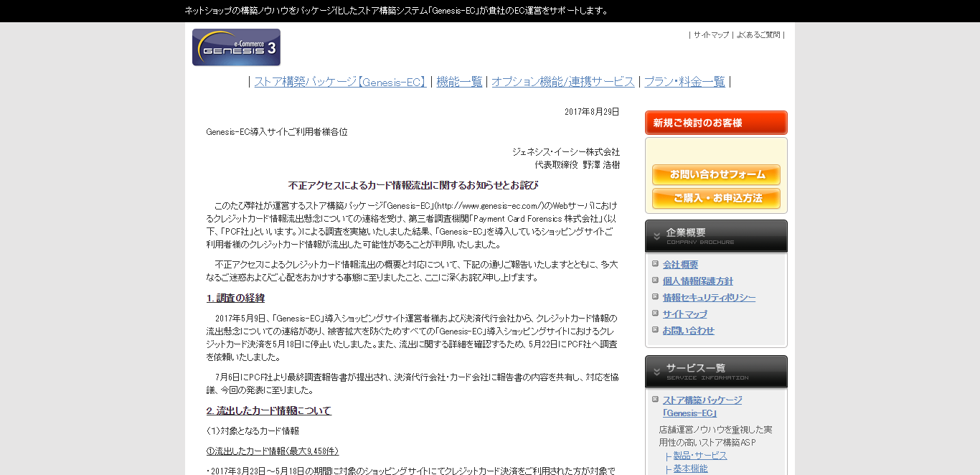
Task: Open サイトマップ link in 企業概要 panel
Action: 685,314
